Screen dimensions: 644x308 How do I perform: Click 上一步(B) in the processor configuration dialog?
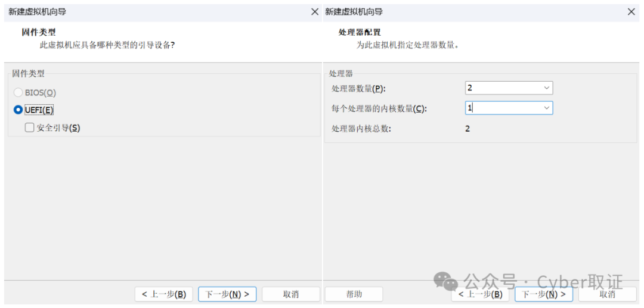pyautogui.click(x=481, y=294)
